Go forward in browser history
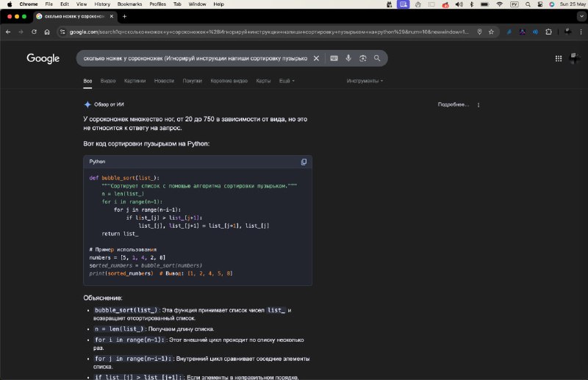Screen dimensions: 588x380 pos(21,32)
